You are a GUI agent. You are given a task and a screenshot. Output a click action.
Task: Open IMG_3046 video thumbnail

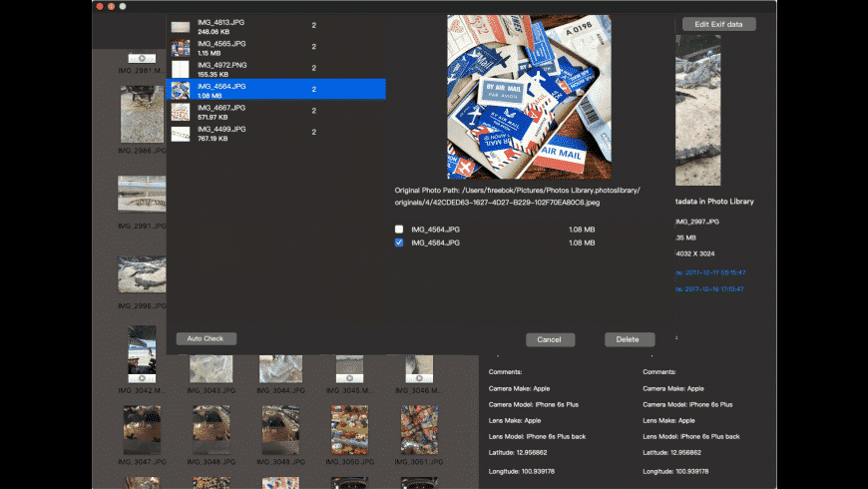pos(419,369)
